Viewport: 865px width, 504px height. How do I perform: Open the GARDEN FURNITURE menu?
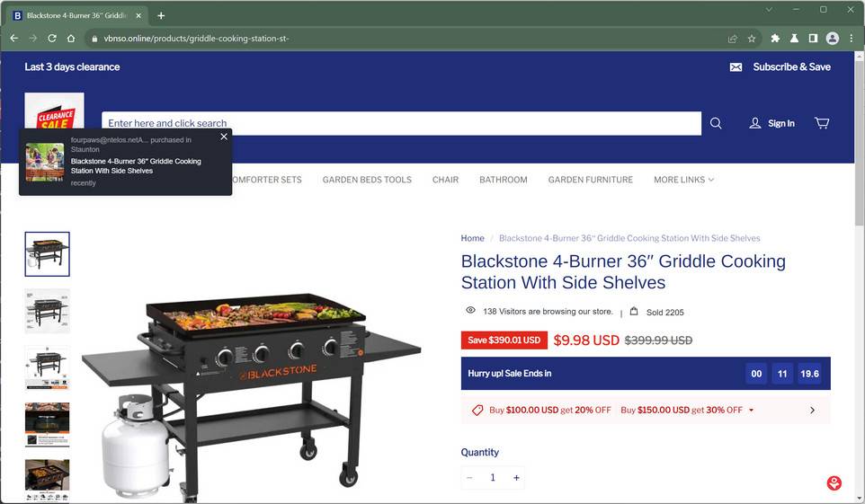[590, 180]
